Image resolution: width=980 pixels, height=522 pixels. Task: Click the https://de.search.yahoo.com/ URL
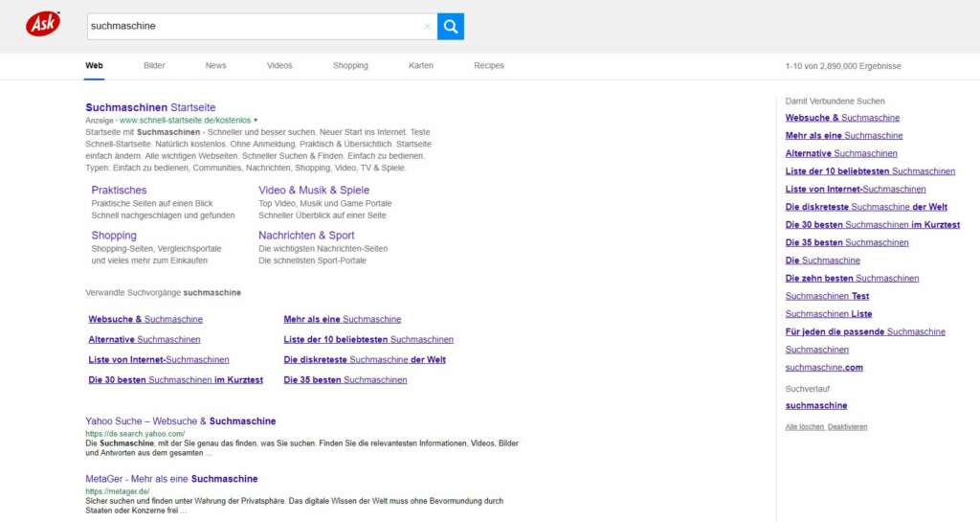(135, 434)
